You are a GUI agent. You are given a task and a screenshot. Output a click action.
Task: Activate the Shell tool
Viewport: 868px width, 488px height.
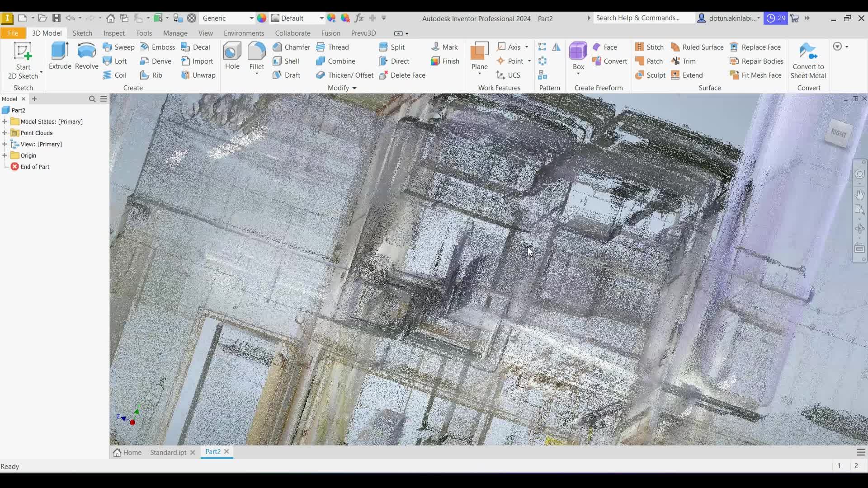287,61
